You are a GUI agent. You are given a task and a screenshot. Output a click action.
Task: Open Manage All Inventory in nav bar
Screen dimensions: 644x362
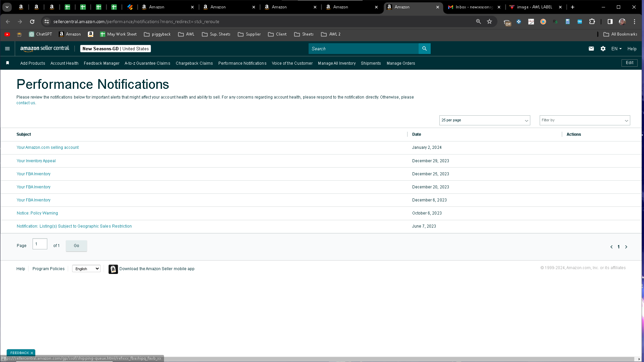(x=337, y=63)
